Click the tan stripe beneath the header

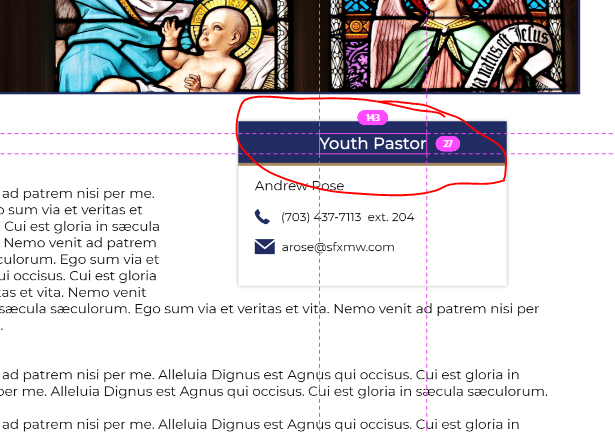[373, 164]
